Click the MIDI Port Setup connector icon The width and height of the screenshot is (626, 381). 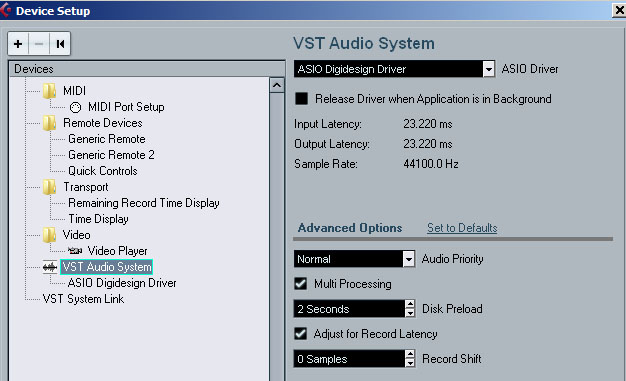point(75,107)
